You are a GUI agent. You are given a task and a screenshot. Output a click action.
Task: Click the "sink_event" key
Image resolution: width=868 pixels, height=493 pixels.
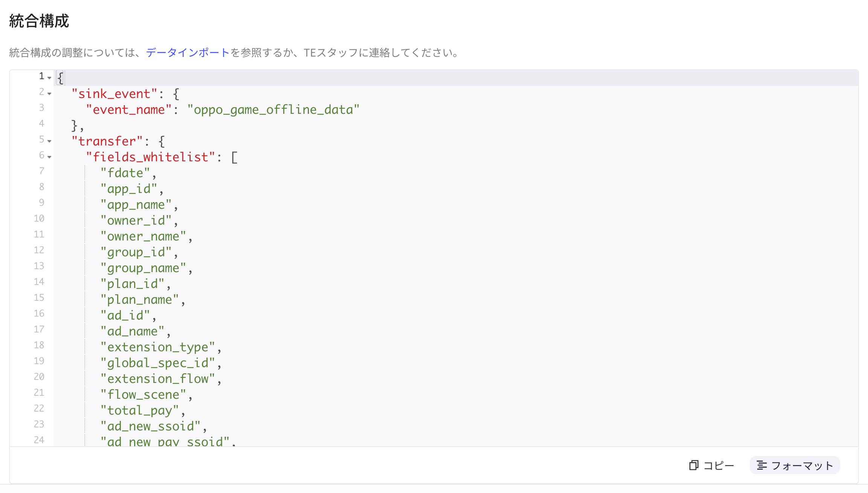(x=114, y=94)
